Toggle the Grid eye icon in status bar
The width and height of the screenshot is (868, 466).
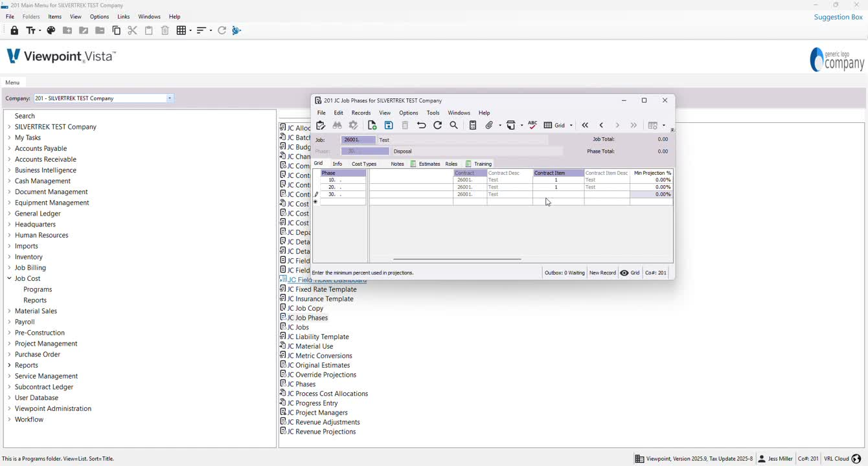pyautogui.click(x=624, y=273)
